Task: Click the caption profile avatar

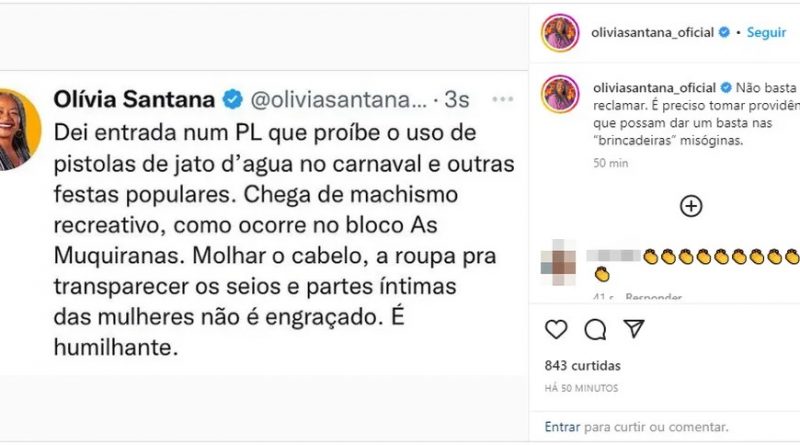Action: 561,94
